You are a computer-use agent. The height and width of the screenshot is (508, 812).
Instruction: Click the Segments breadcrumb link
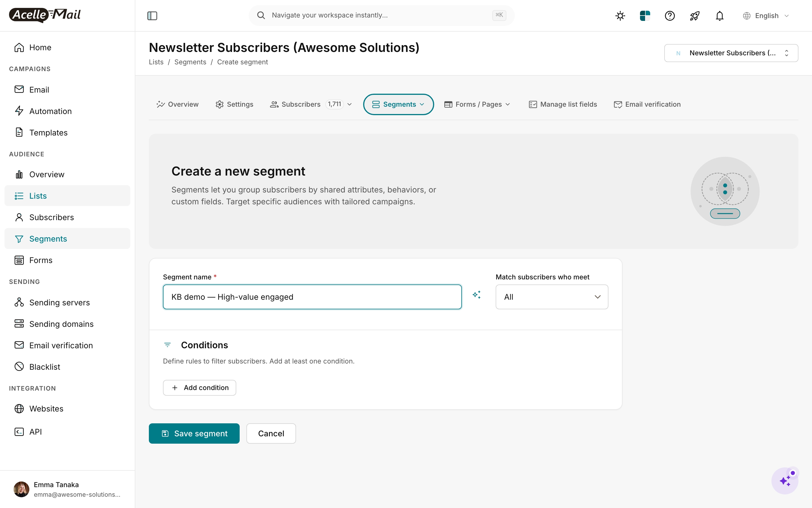pos(190,62)
